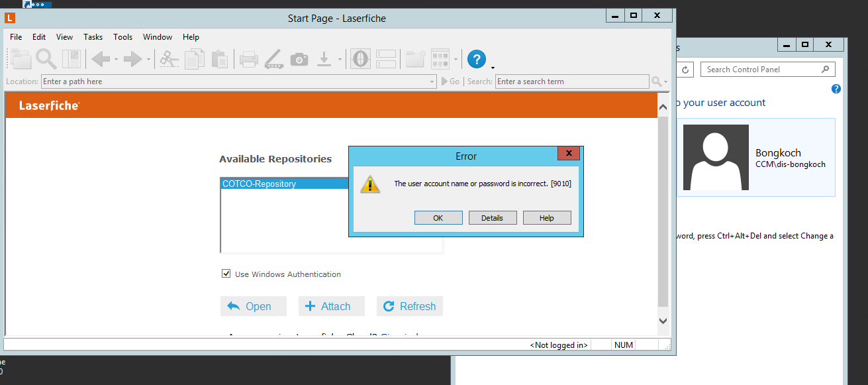The width and height of the screenshot is (868, 385).
Task: Click OK in the Error dialog
Action: (438, 218)
